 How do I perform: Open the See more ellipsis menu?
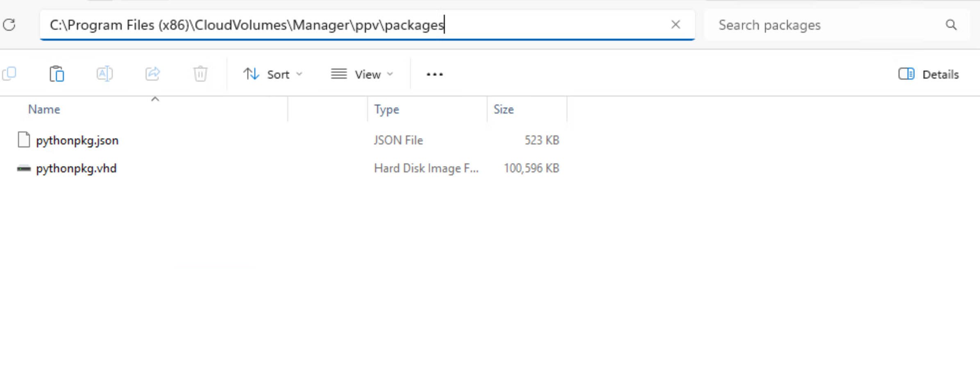click(434, 74)
